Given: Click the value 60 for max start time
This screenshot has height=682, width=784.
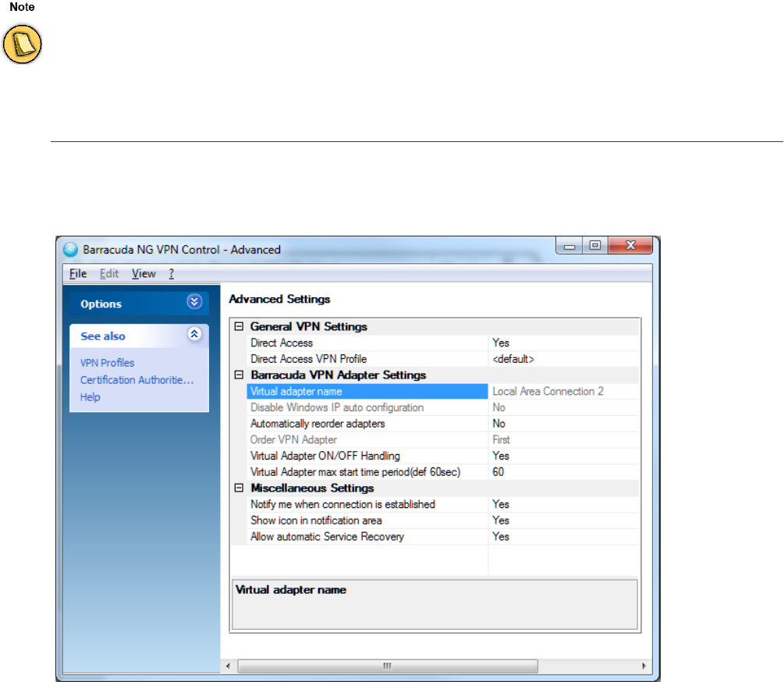Looking at the screenshot, I should (x=498, y=472).
